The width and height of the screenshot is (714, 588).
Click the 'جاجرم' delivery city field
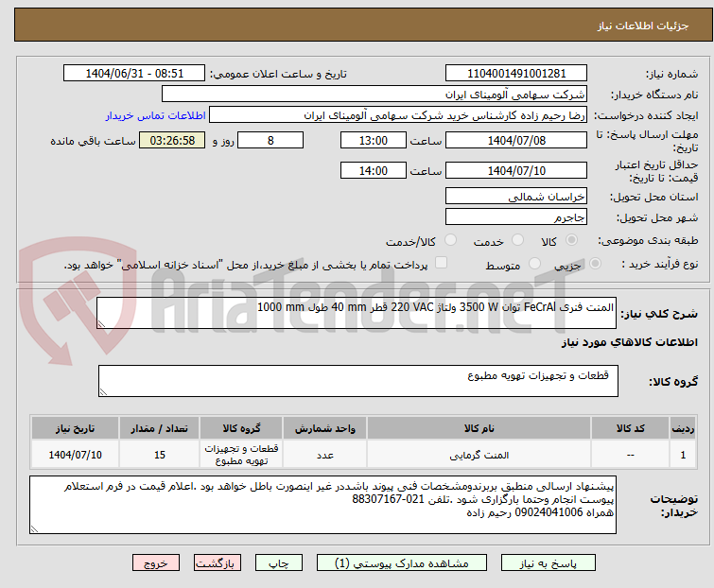(x=515, y=216)
